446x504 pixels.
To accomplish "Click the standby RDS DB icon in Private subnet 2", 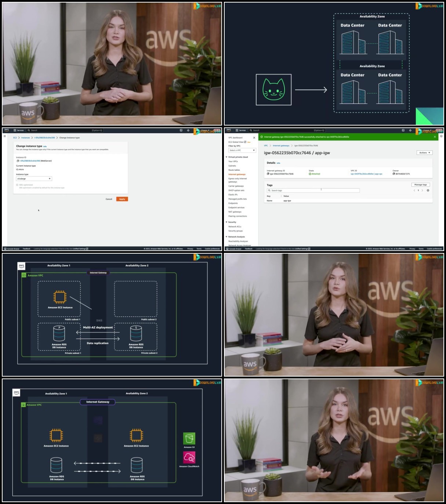I will [x=136, y=333].
